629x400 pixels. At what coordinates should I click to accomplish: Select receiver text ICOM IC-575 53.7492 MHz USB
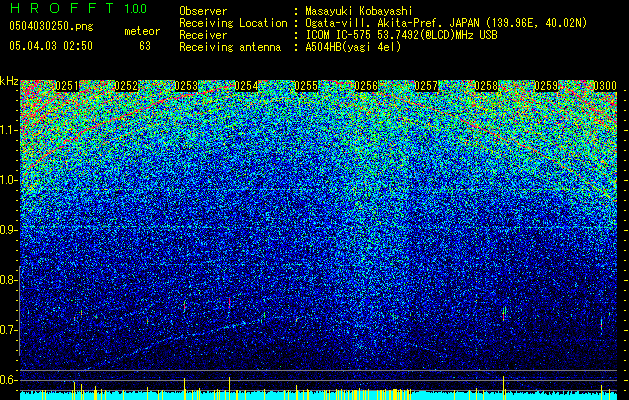point(401,35)
